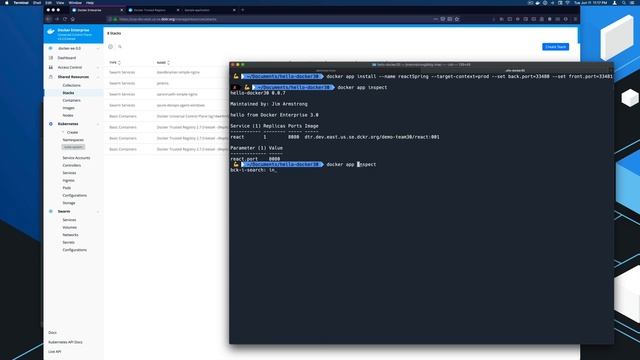The width and height of the screenshot is (640, 360).
Task: Click the padlock icon in the URL bar
Action: tap(116, 19)
